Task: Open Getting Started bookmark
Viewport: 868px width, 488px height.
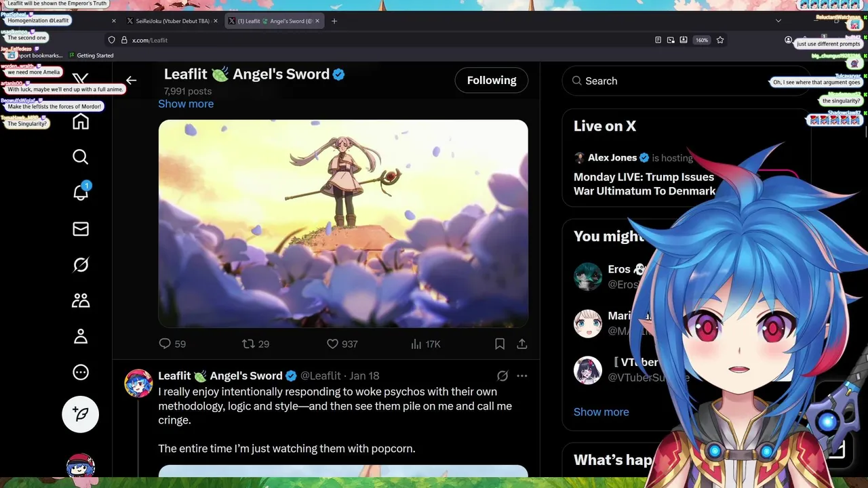Action: (x=91, y=56)
